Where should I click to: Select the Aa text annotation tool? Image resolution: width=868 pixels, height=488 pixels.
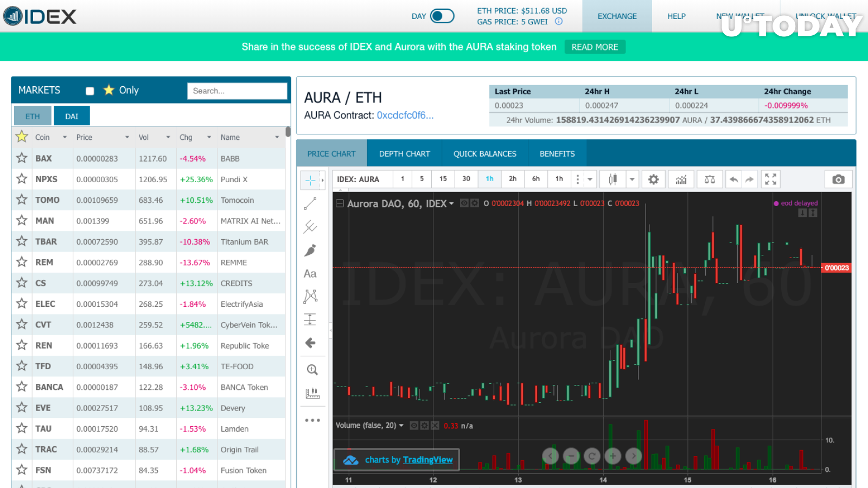310,274
